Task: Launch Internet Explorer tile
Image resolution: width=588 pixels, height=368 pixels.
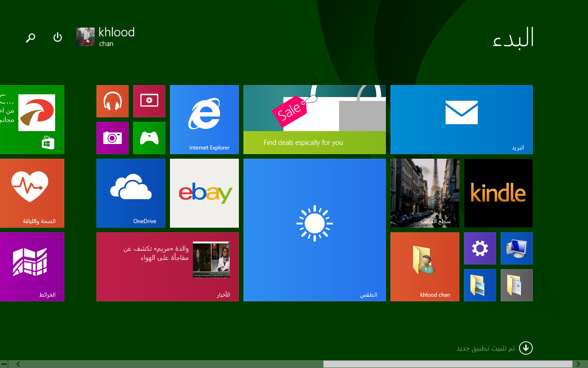Action: [204, 120]
